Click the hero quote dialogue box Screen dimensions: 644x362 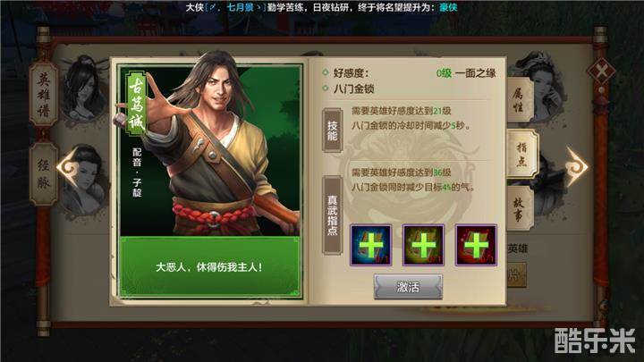(209, 267)
